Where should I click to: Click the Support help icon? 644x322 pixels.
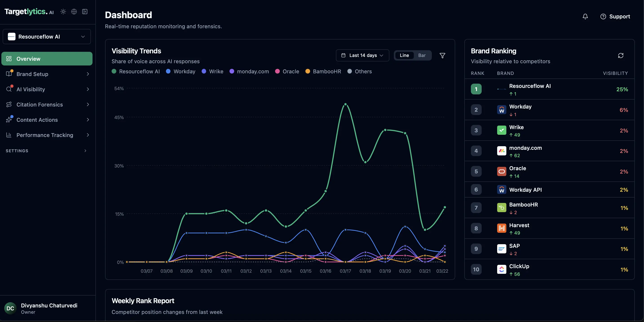tap(603, 16)
